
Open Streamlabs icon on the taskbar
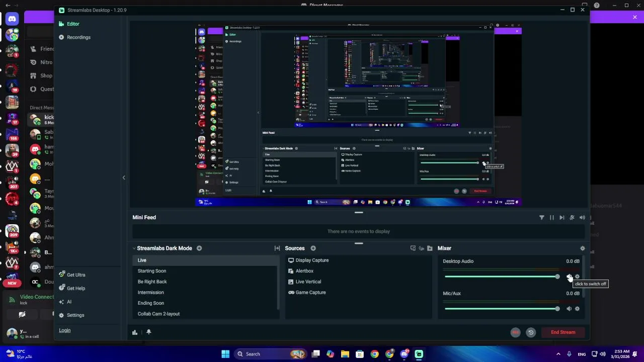pyautogui.click(x=419, y=354)
